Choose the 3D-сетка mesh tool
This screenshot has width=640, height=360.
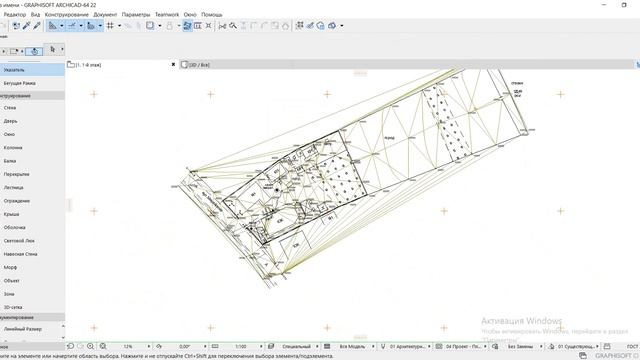tap(32, 307)
